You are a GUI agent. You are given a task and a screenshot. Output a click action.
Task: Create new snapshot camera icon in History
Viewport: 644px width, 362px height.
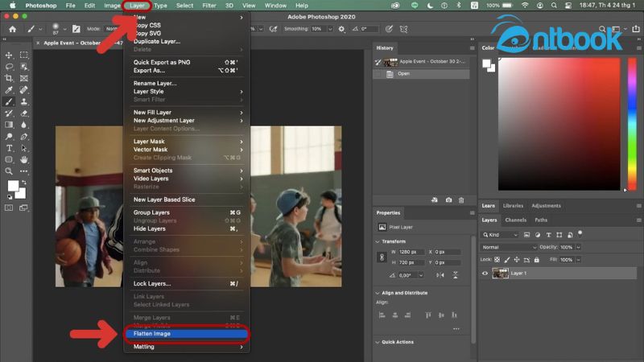(x=448, y=200)
